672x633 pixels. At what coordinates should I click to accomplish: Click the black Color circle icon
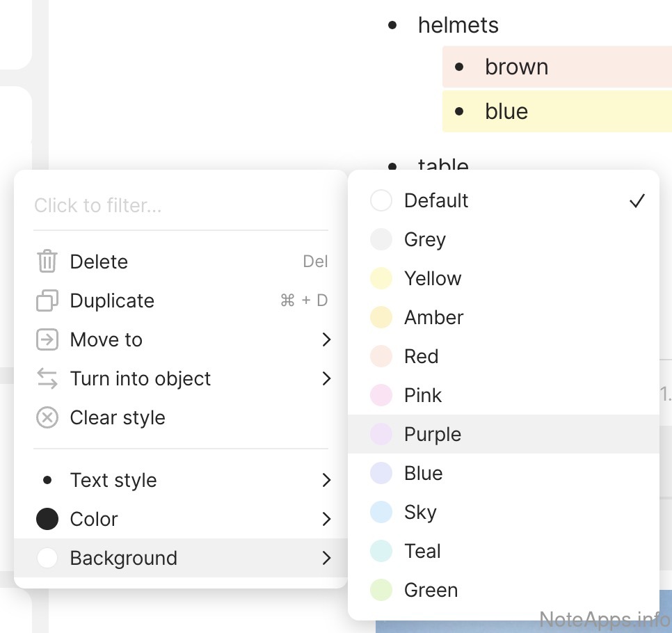tap(47, 520)
